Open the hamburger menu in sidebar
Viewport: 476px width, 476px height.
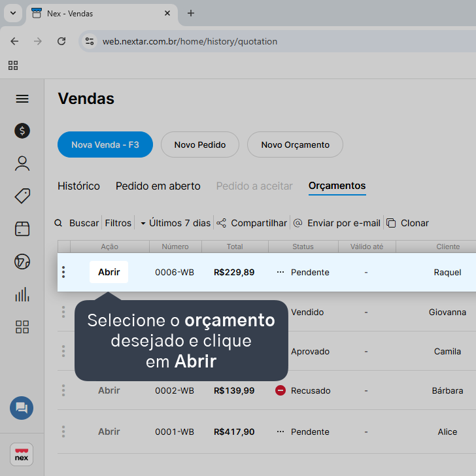22,99
